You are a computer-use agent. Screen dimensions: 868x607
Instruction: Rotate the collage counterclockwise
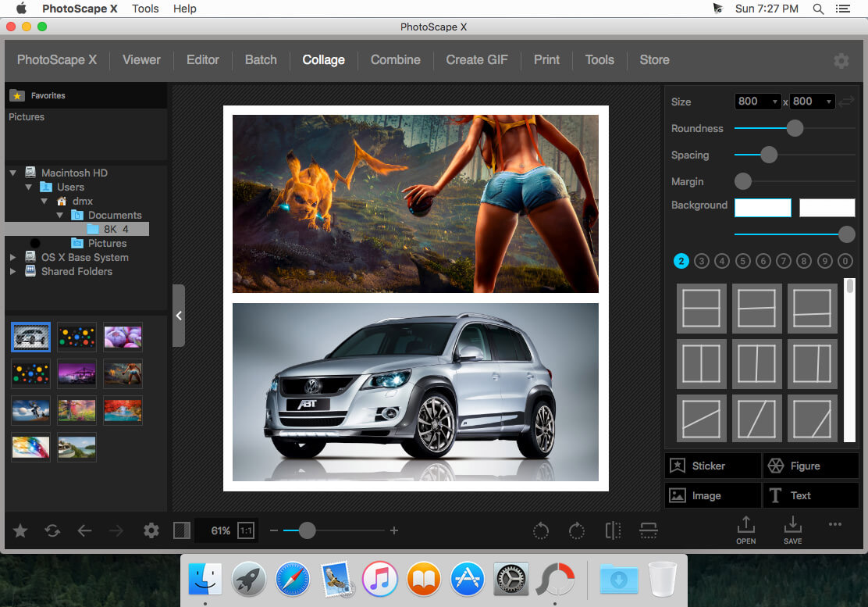(541, 530)
